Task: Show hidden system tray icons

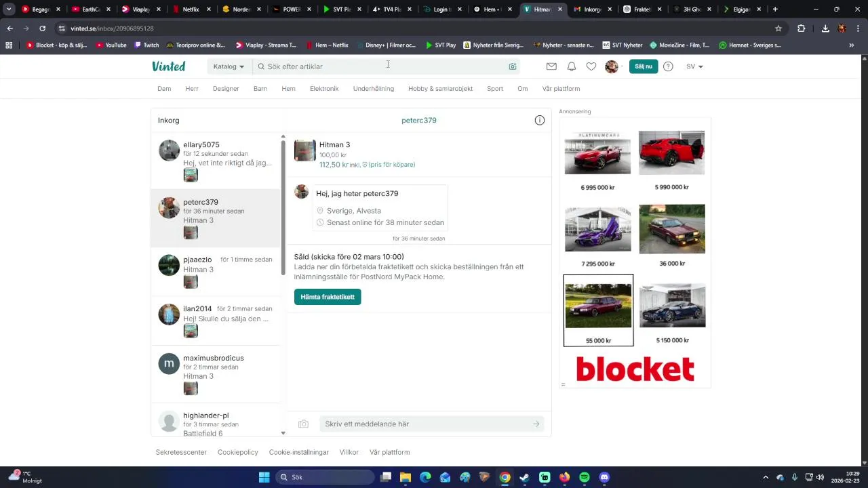Action: 766,477
